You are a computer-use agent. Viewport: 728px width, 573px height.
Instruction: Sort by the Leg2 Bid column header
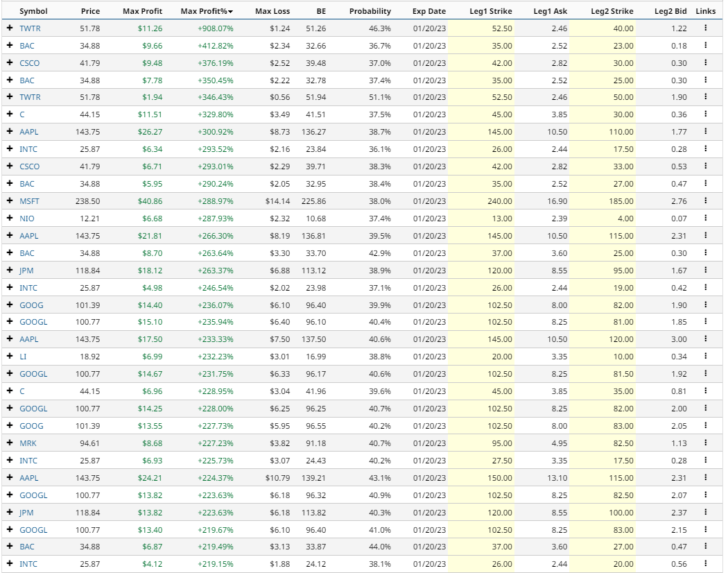pyautogui.click(x=670, y=11)
